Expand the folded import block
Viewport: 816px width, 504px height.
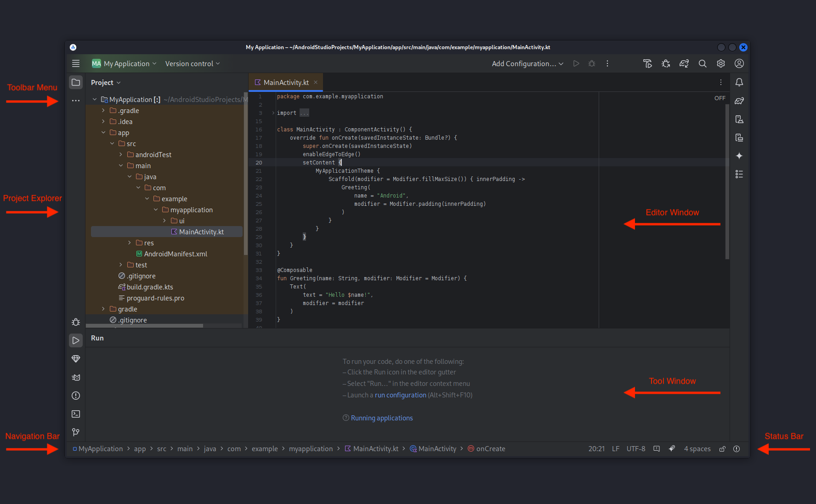tap(273, 113)
